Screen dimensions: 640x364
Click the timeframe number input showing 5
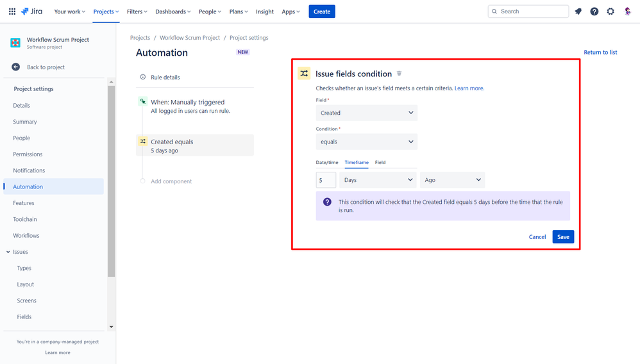(x=326, y=180)
